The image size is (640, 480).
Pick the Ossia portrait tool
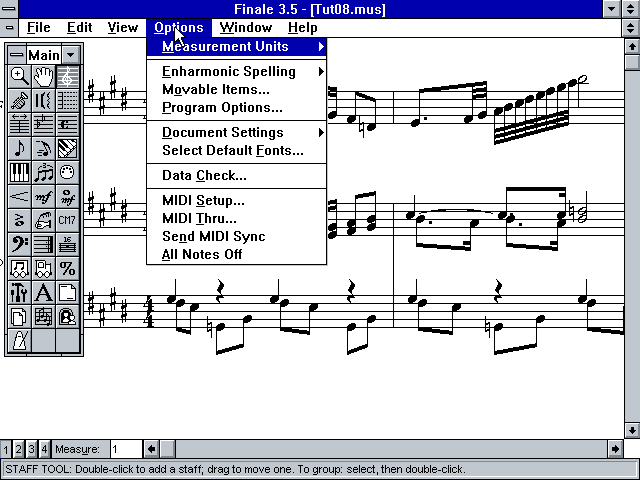(x=67, y=317)
